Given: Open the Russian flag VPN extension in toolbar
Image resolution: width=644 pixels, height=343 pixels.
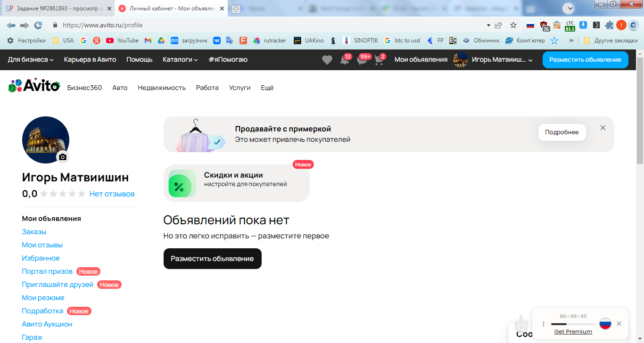Looking at the screenshot, I should 530,25.
